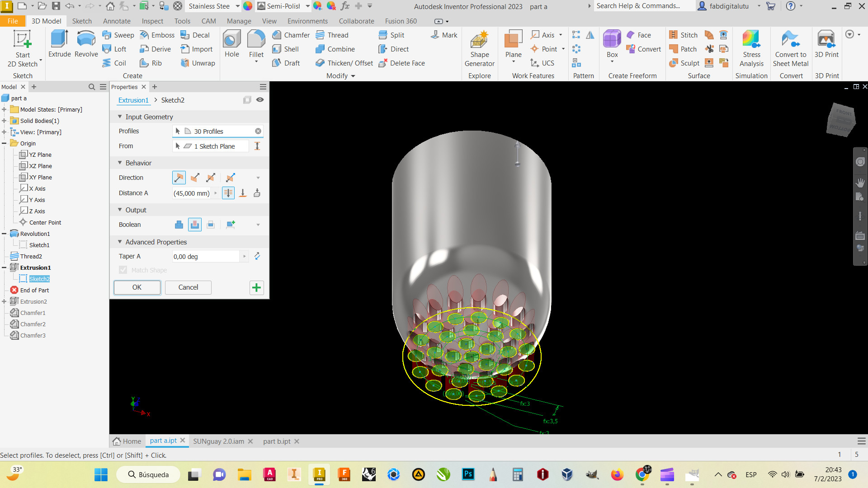868x488 pixels.
Task: Select the Revolve tool
Action: tap(86, 44)
